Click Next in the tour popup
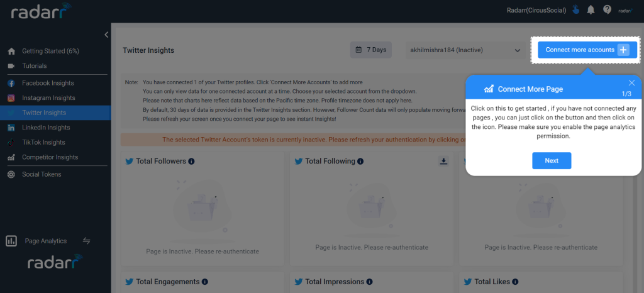The image size is (644, 293). (x=552, y=160)
